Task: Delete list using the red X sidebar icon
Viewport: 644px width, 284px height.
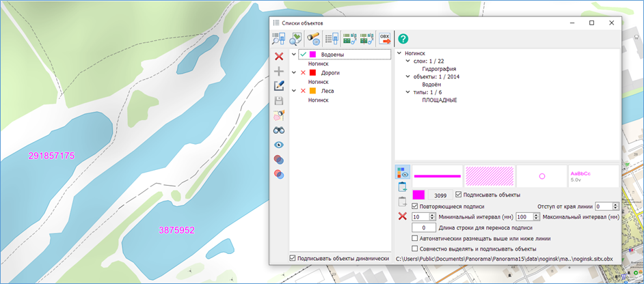Action: [279, 56]
